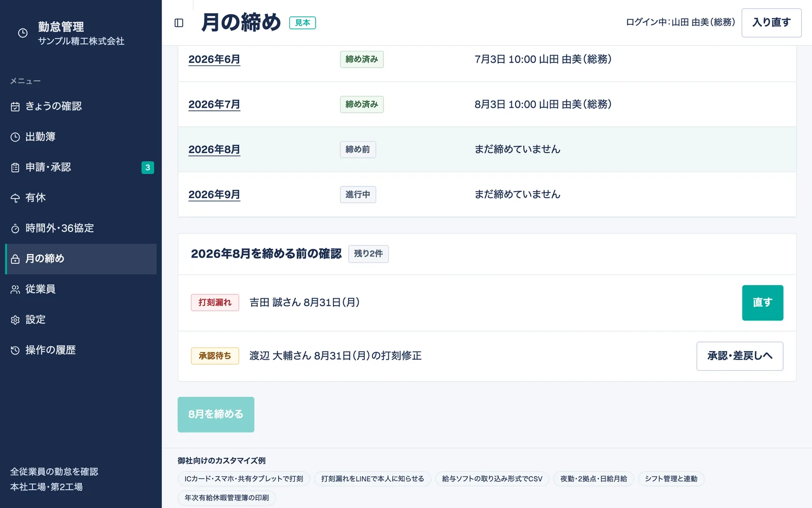Click the 8月を締める button
This screenshot has width=812, height=508.
click(x=216, y=415)
